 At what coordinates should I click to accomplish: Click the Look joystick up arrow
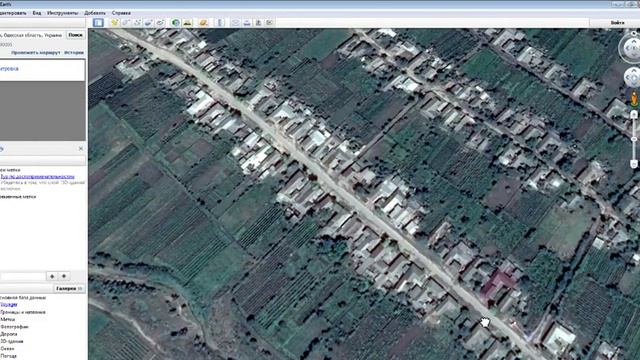(x=634, y=41)
